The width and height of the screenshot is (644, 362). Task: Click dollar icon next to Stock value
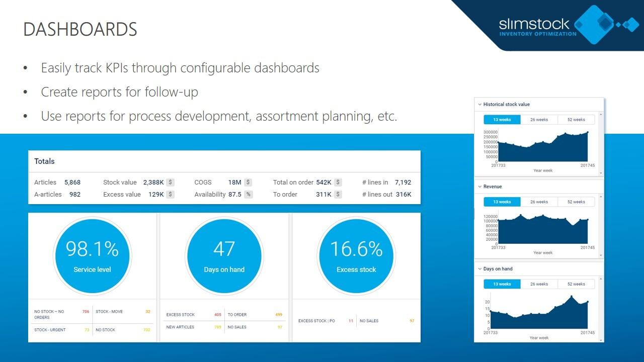(x=171, y=183)
